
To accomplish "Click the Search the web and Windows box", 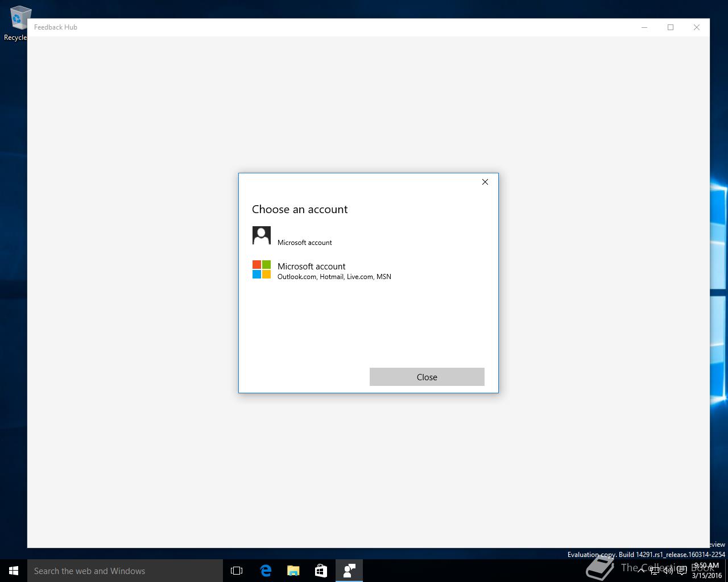I will (125, 571).
